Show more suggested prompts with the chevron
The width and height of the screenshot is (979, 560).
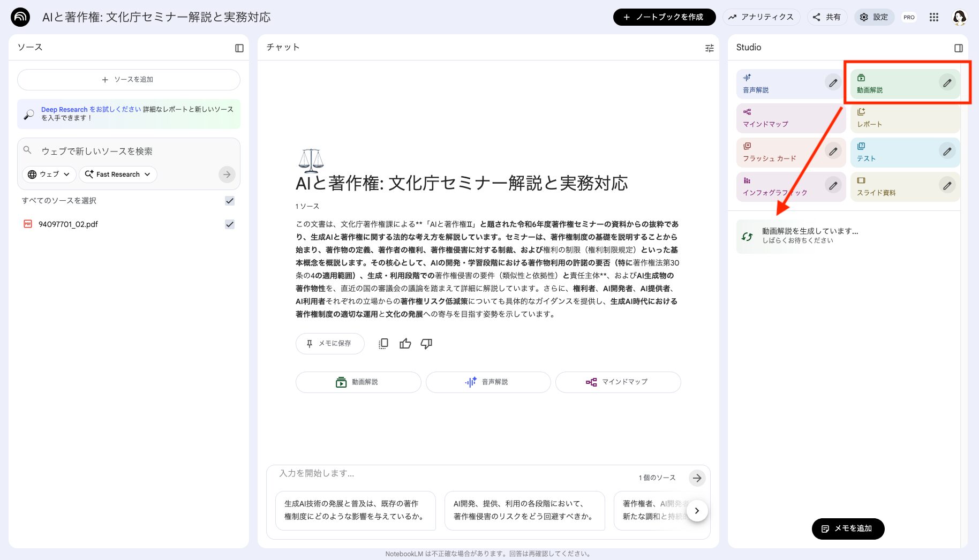[697, 511]
